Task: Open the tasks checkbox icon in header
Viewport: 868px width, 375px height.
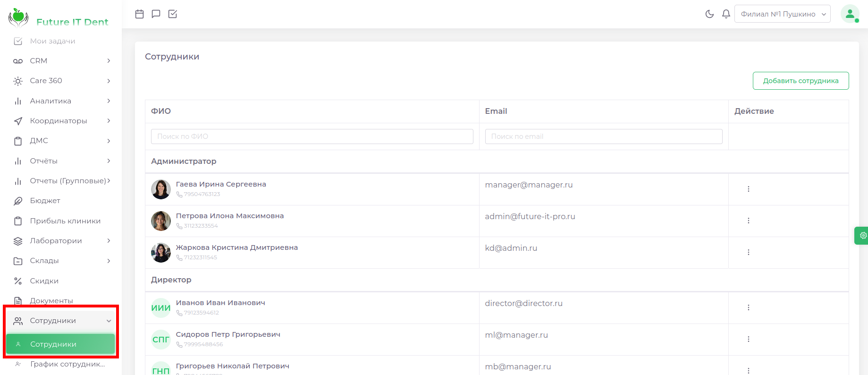Action: pyautogui.click(x=173, y=14)
